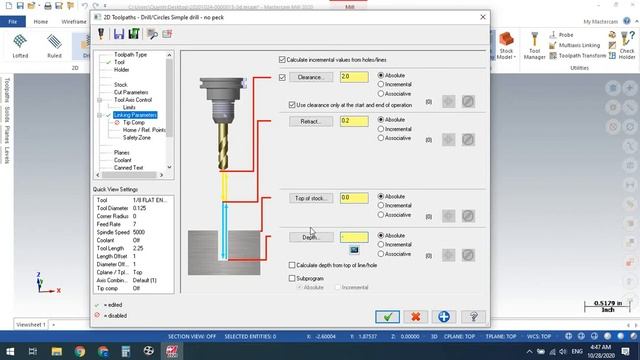Switch to Wireframe ribbon tab
The height and width of the screenshot is (360, 640).
pos(74,22)
